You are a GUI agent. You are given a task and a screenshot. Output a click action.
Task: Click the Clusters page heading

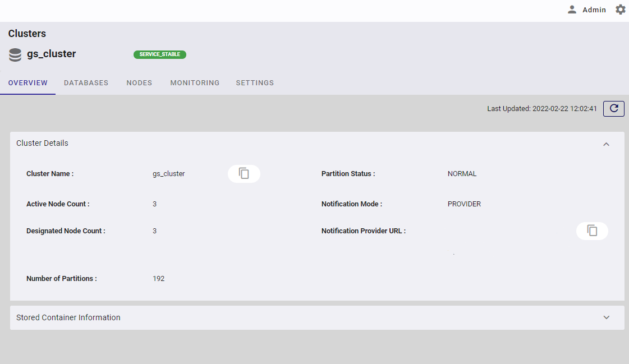tap(27, 34)
